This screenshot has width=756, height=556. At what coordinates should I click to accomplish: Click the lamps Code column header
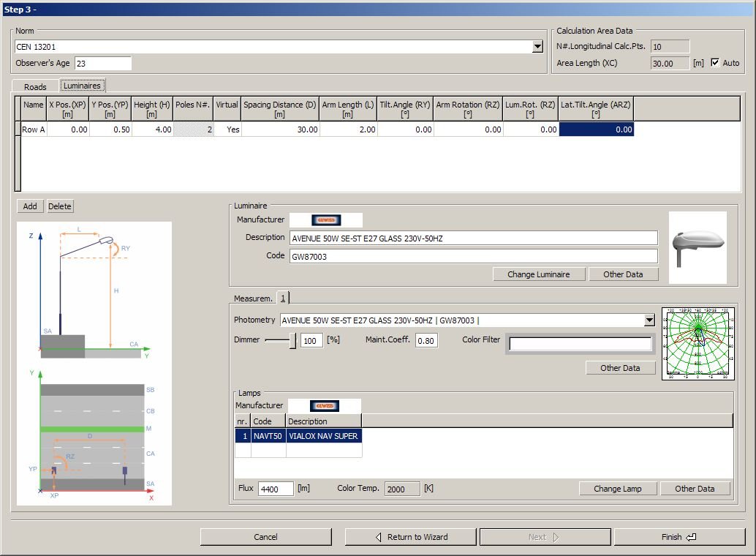click(268, 421)
